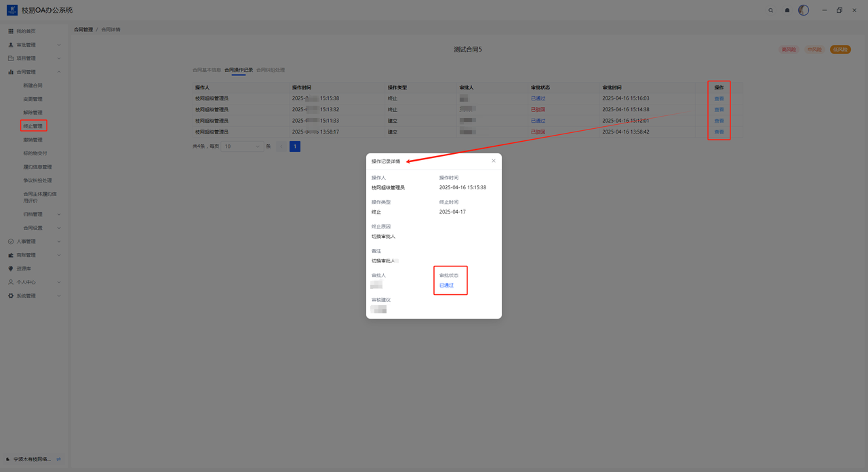Click the search magnifier icon in header
868x472 pixels.
[x=770, y=10]
